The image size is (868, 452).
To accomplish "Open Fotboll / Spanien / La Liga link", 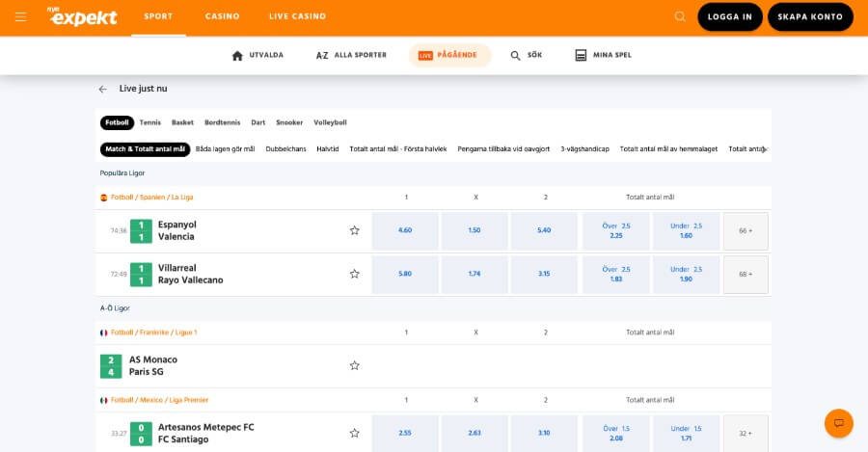I will 151,198.
